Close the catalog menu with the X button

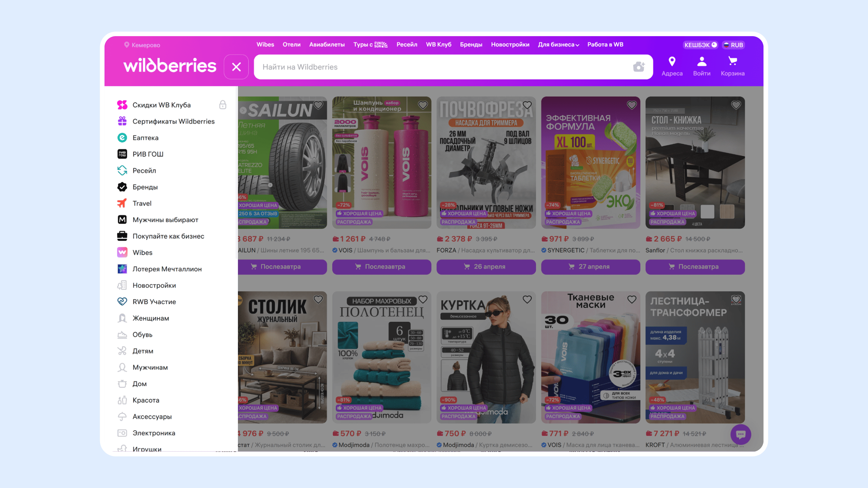point(236,67)
